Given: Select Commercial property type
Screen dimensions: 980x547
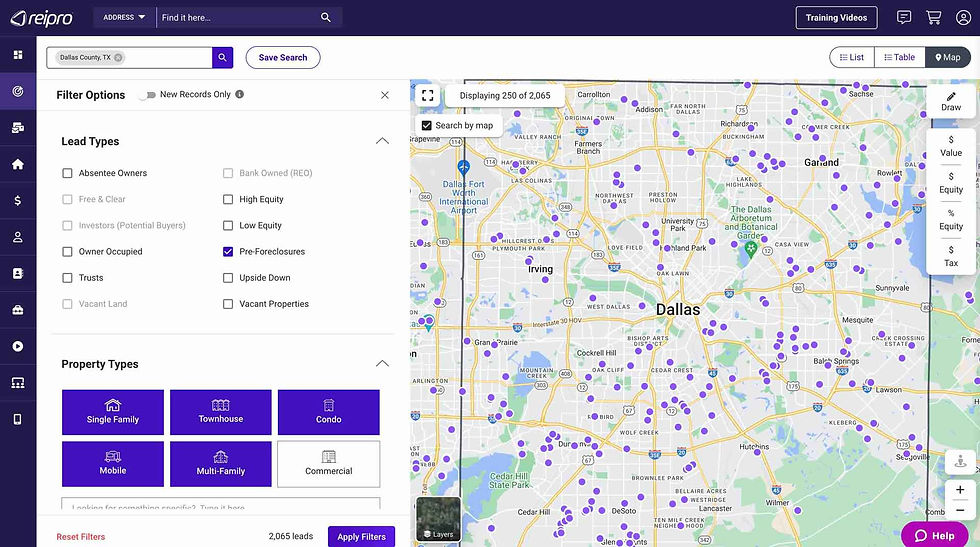Looking at the screenshot, I should tap(329, 464).
